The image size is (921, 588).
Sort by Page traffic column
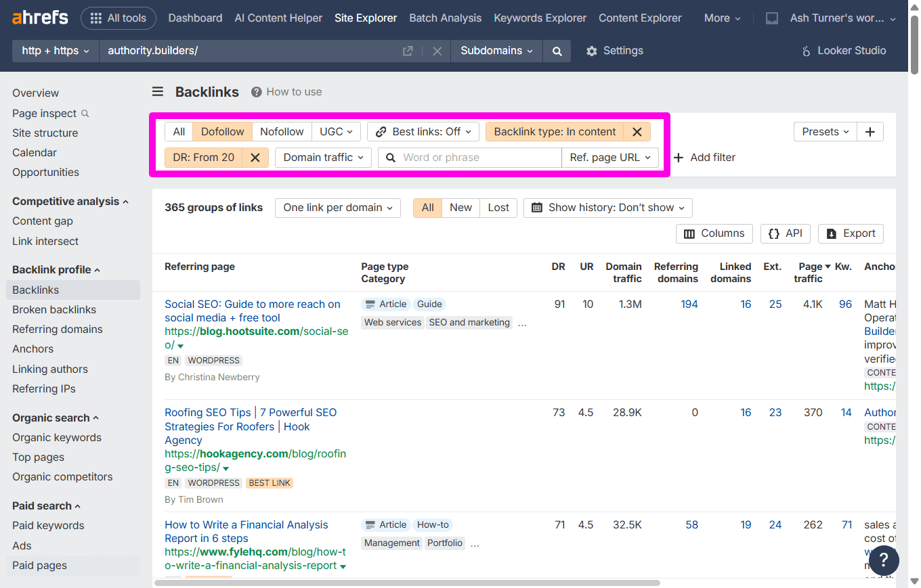pos(811,273)
